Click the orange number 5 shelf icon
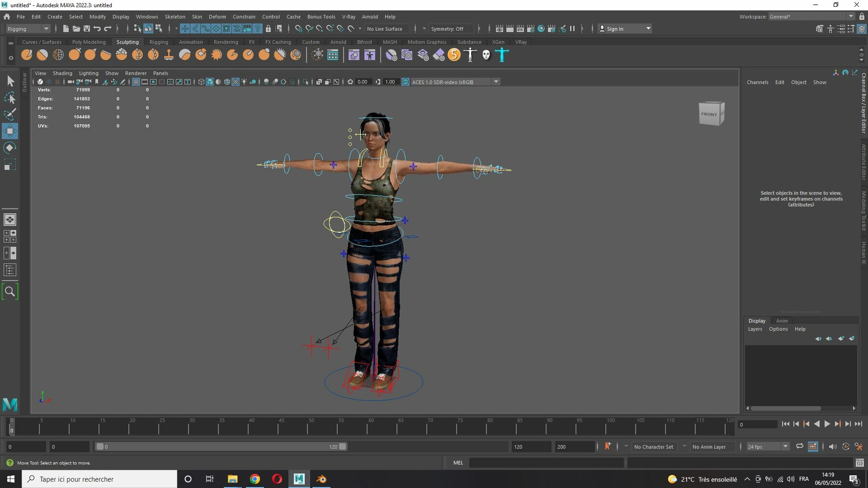The height and width of the screenshot is (488, 868). click(x=454, y=55)
